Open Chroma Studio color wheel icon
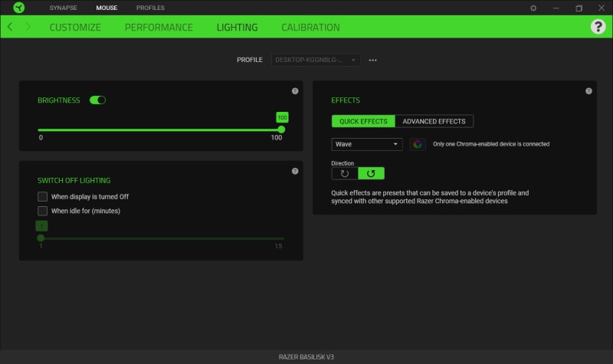The image size is (613, 364). [418, 144]
